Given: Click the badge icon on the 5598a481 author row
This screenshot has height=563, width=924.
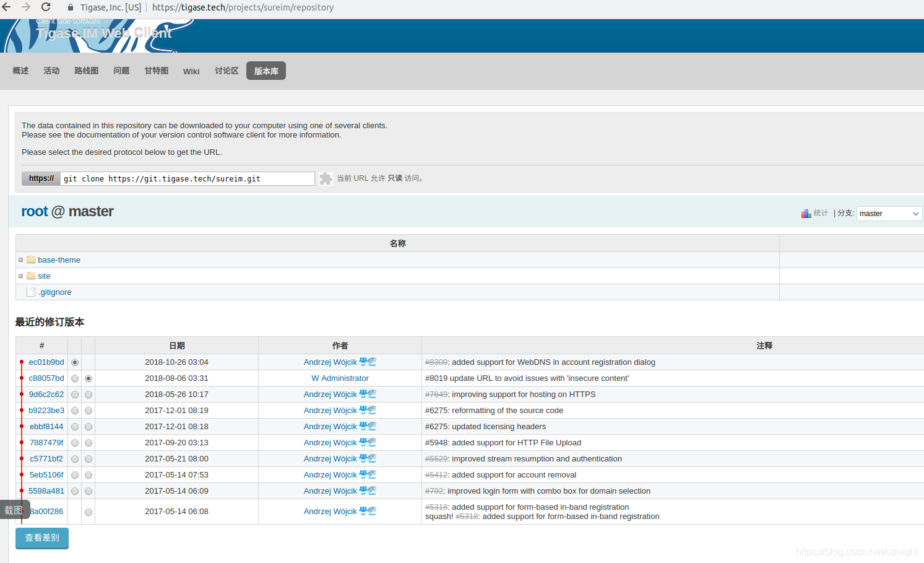Looking at the screenshot, I should click(x=368, y=491).
